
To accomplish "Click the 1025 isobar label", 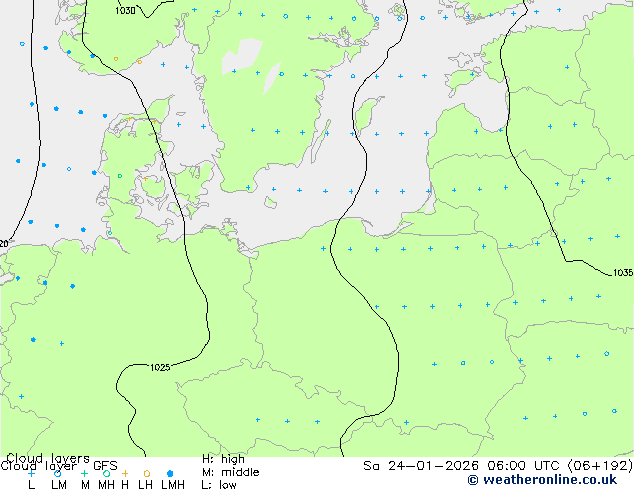I will (x=160, y=368).
